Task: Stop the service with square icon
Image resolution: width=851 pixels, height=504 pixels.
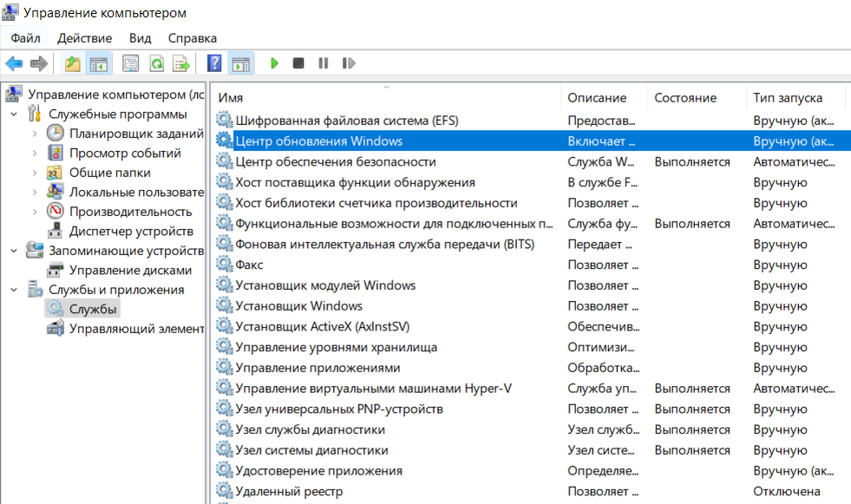Action: (298, 63)
